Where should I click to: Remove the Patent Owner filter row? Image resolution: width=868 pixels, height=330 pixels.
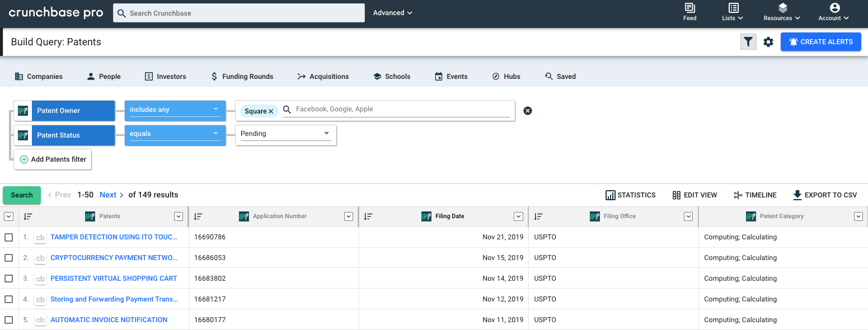click(527, 111)
